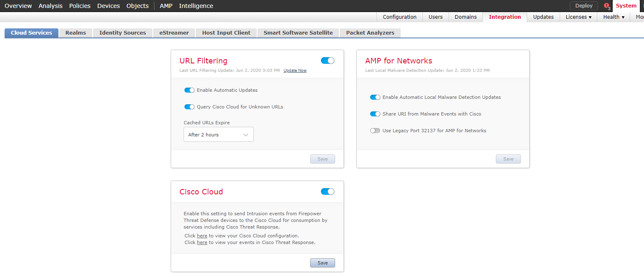Toggle the URL Filtering main switch
The width and height of the screenshot is (644, 277).
pos(328,60)
